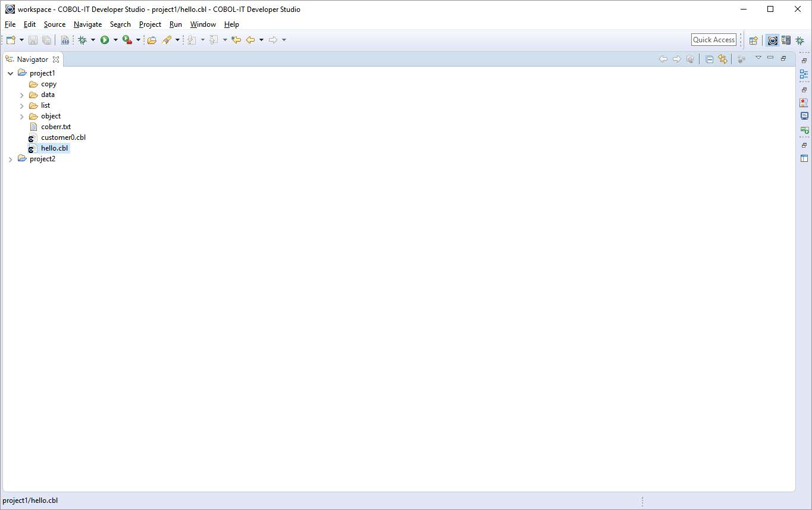Minimize the Navigator view

770,58
